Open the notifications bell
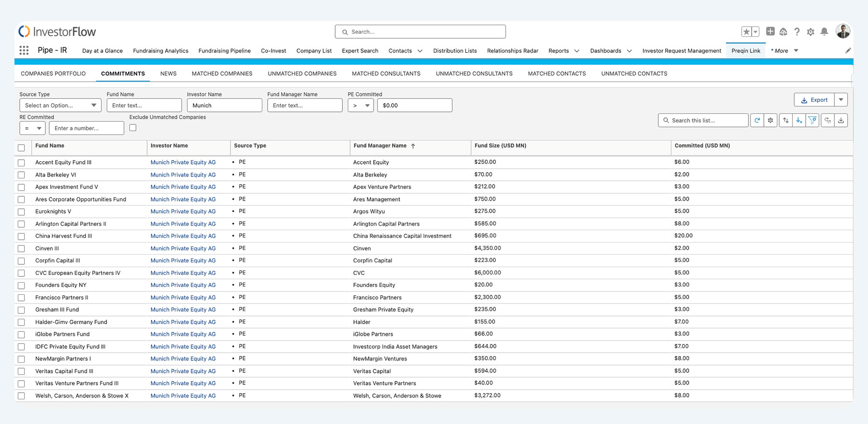 tap(825, 32)
